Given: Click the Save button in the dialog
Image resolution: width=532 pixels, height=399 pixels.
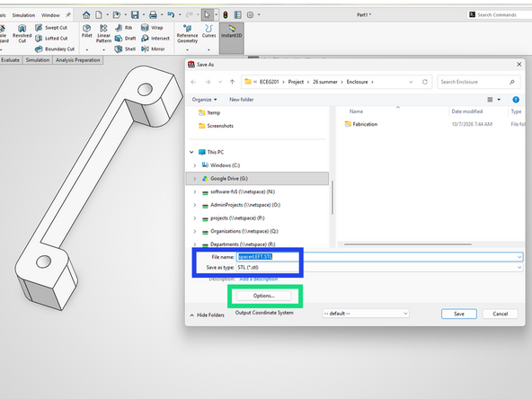Looking at the screenshot, I should tap(458, 314).
